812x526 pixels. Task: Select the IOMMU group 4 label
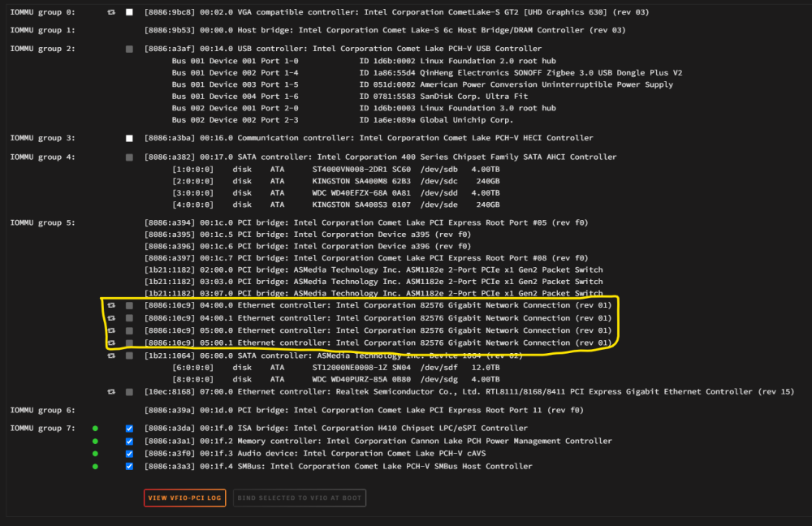42,157
